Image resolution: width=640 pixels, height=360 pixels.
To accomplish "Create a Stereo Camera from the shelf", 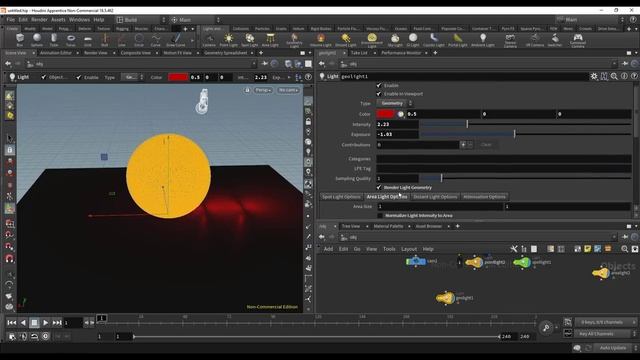I will [x=510, y=40].
